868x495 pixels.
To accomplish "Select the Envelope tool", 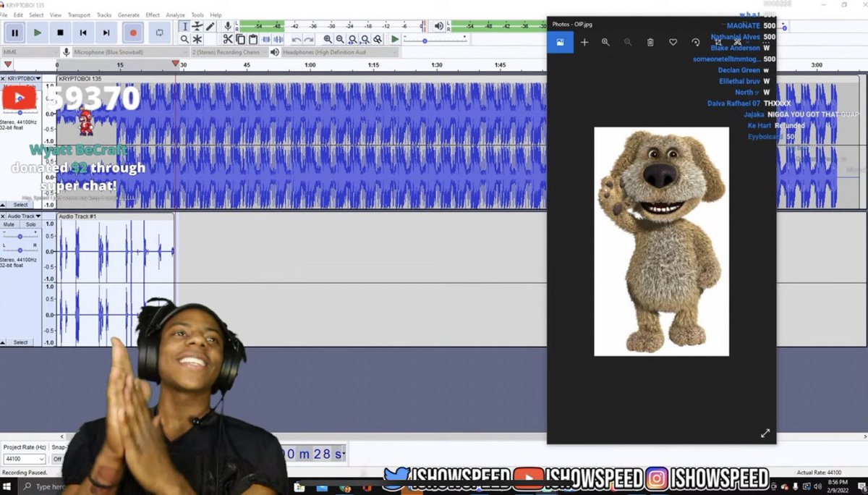I will [x=195, y=26].
